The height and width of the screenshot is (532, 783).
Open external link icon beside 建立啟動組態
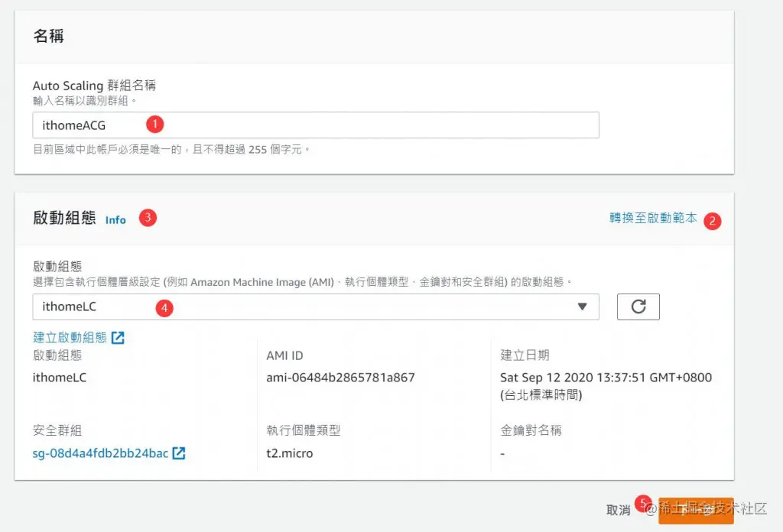click(118, 338)
